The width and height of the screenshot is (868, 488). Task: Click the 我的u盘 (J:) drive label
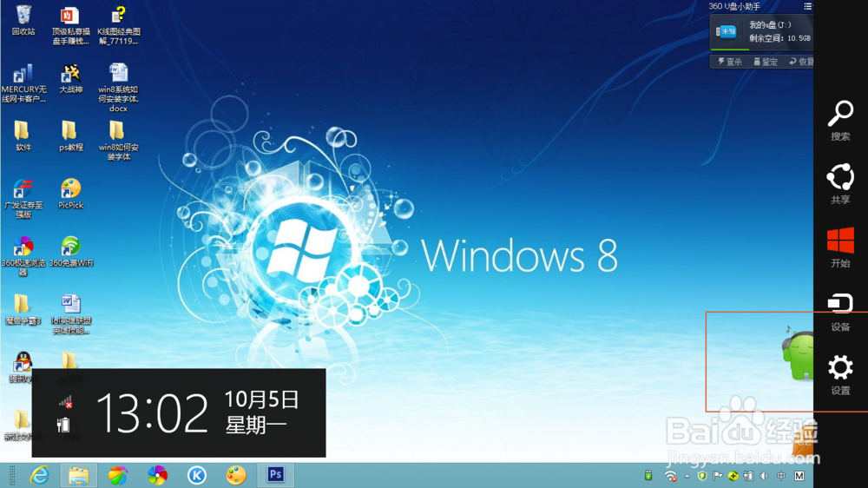click(770, 25)
